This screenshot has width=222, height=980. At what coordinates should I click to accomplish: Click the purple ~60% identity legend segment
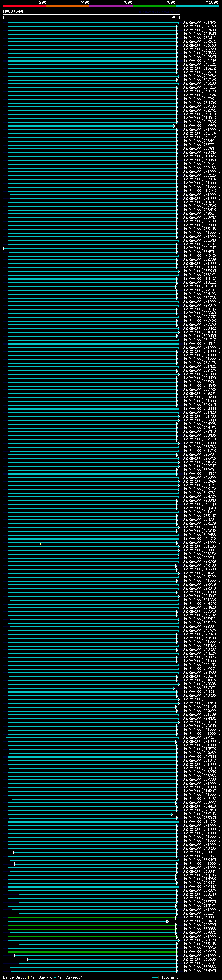click(111, 6)
